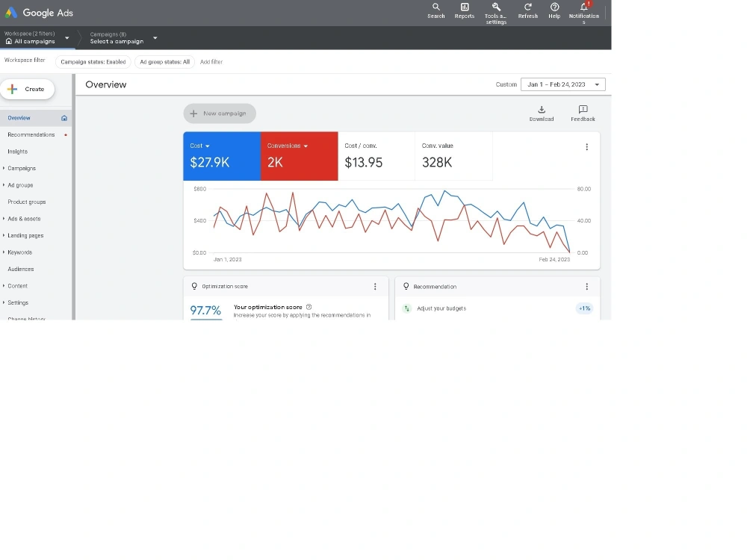The width and height of the screenshot is (747, 560).
Task: Click the Feedback icon
Action: 583,113
